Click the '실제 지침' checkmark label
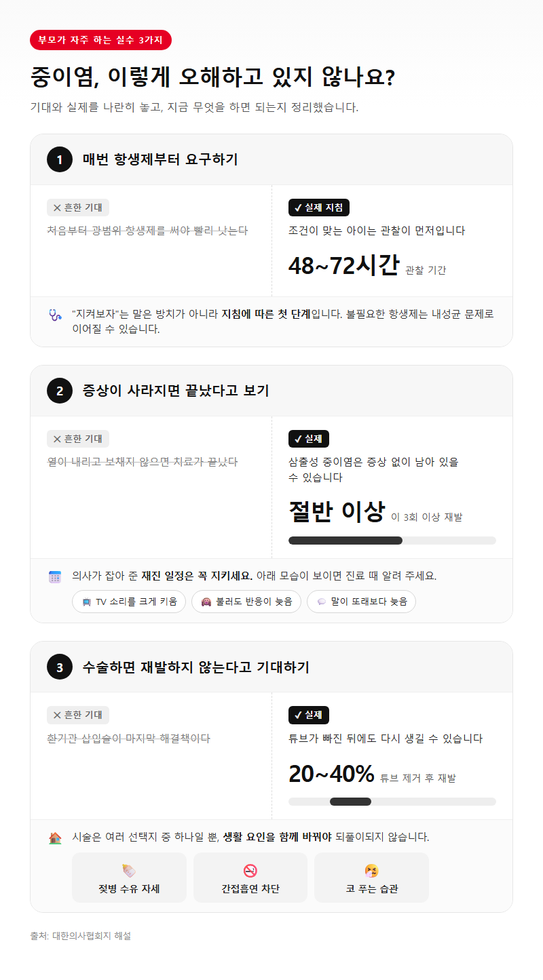 [x=319, y=208]
